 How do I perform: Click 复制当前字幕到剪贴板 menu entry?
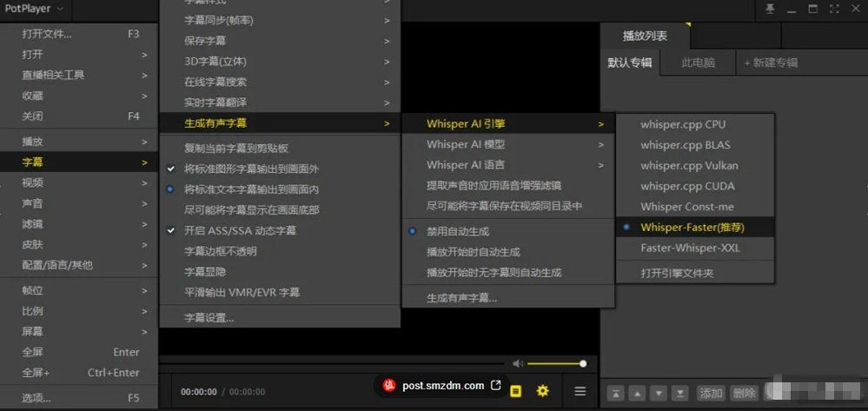(x=280, y=149)
